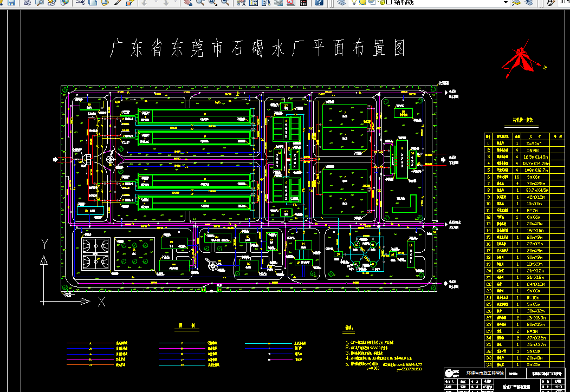Screen dimensions: 570x392
Task: Click the Help question mark icon
Action: pyautogui.click(x=319, y=2)
